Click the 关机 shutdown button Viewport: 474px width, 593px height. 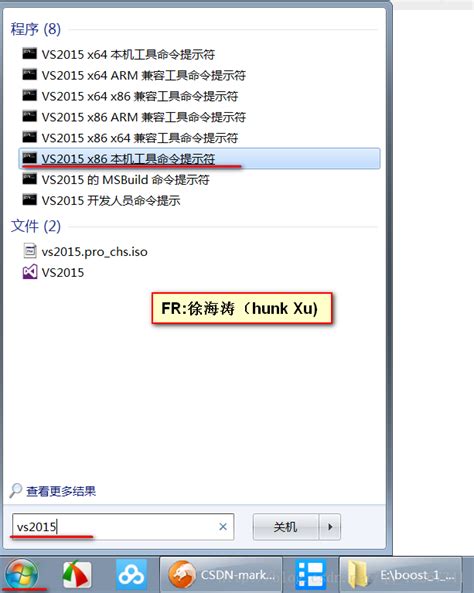286,526
